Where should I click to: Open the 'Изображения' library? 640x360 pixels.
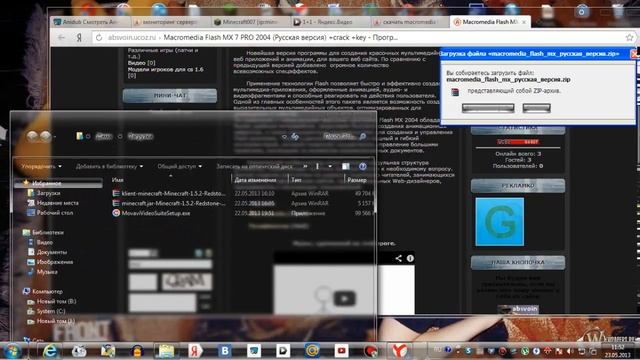pos(55,262)
